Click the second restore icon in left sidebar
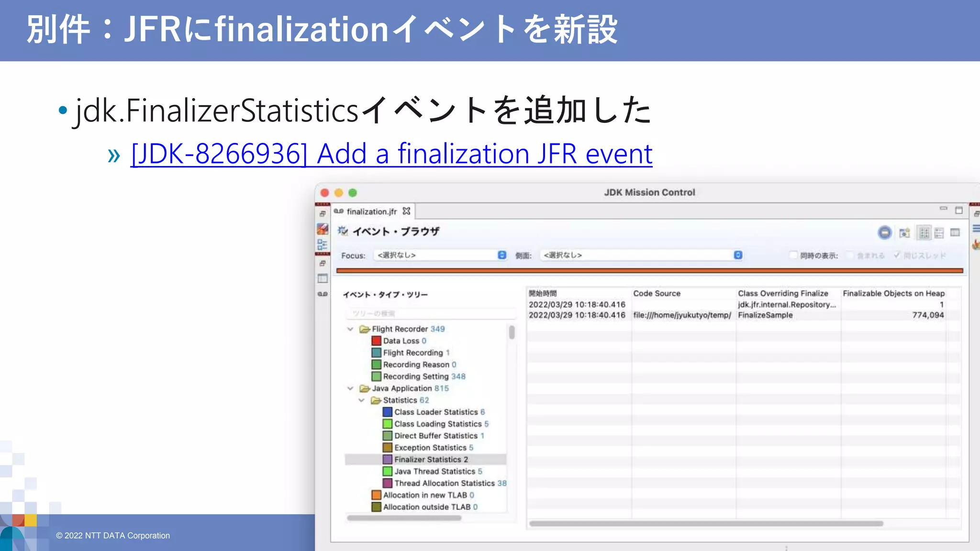The height and width of the screenshot is (551, 980). pyautogui.click(x=323, y=264)
